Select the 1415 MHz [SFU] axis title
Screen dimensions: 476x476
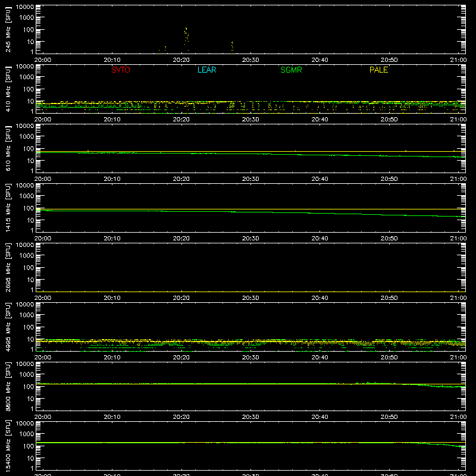(x=8, y=208)
